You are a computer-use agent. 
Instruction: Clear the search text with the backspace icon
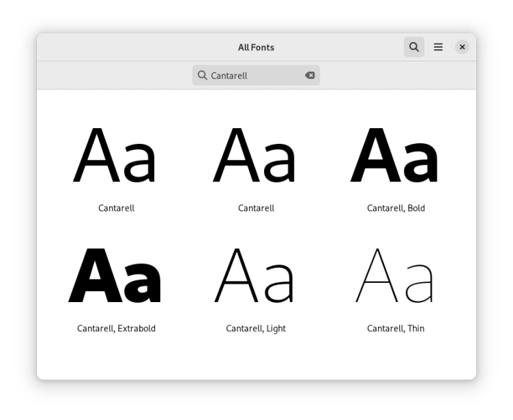[310, 75]
